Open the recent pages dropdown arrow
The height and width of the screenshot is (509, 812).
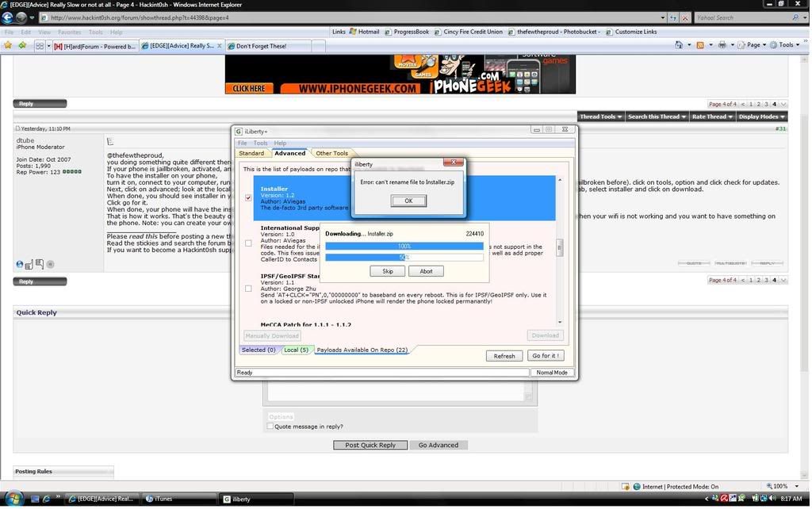(x=32, y=17)
